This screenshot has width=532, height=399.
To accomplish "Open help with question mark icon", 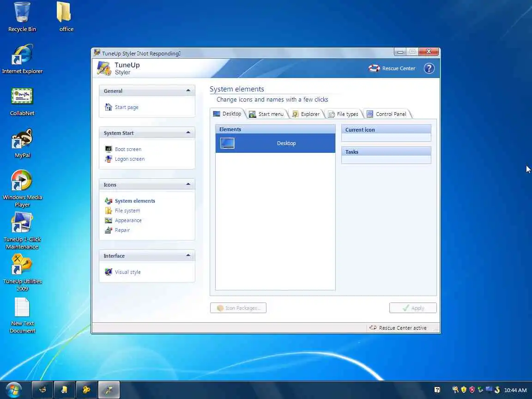I will 429,68.
